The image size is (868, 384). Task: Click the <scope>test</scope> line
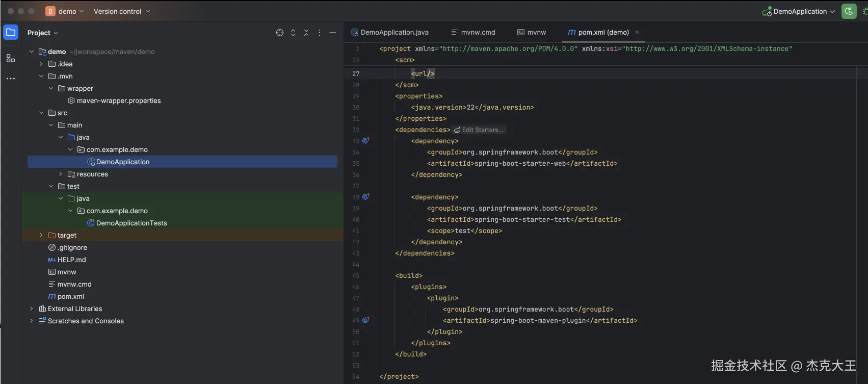click(465, 231)
